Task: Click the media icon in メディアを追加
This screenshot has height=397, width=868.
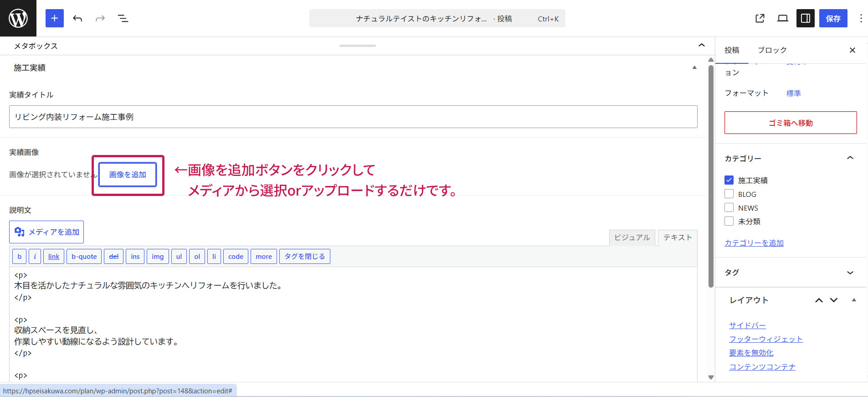Action: coord(20,232)
